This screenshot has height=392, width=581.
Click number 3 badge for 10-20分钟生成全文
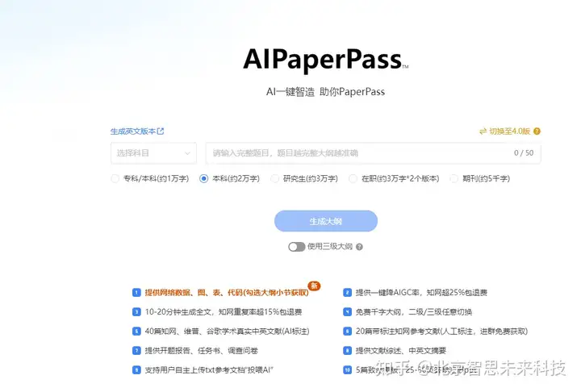coord(136,312)
